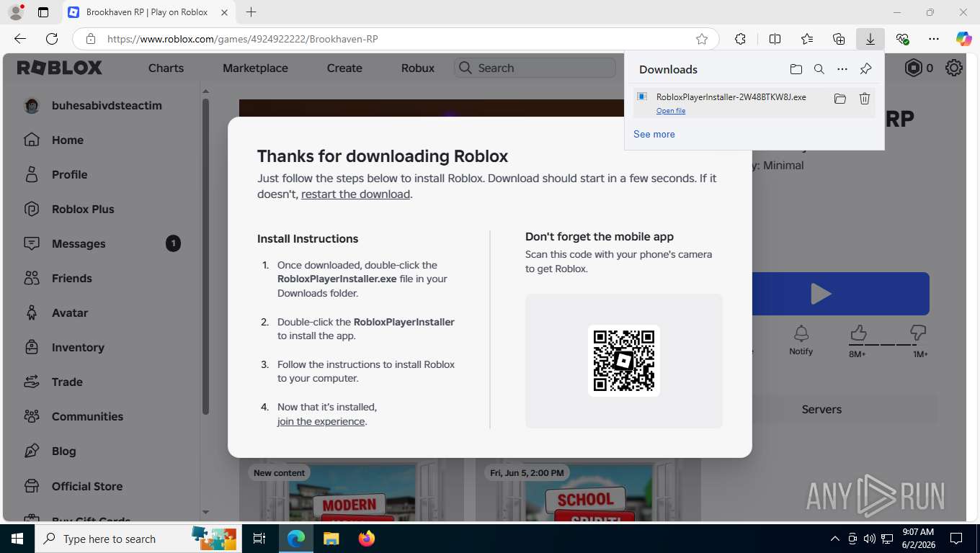Open browser Extensions puzzle icon
This screenshot has height=553, width=980.
pos(740,39)
